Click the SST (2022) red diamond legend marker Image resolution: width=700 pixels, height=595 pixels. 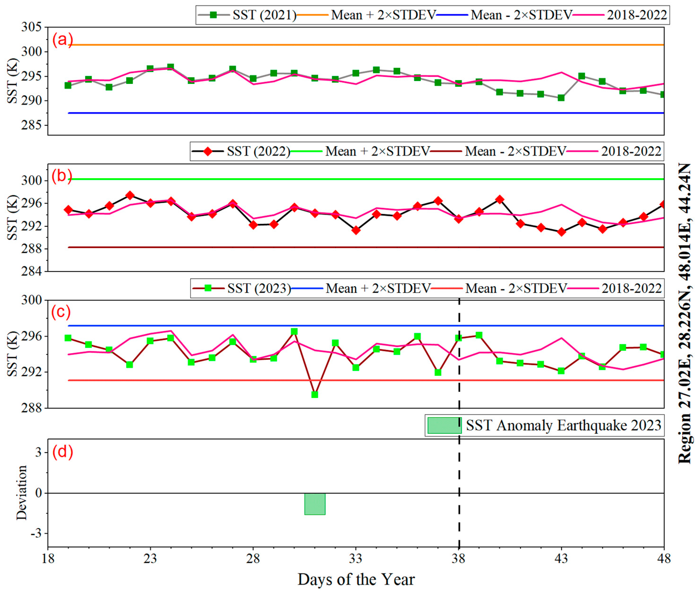207,151
